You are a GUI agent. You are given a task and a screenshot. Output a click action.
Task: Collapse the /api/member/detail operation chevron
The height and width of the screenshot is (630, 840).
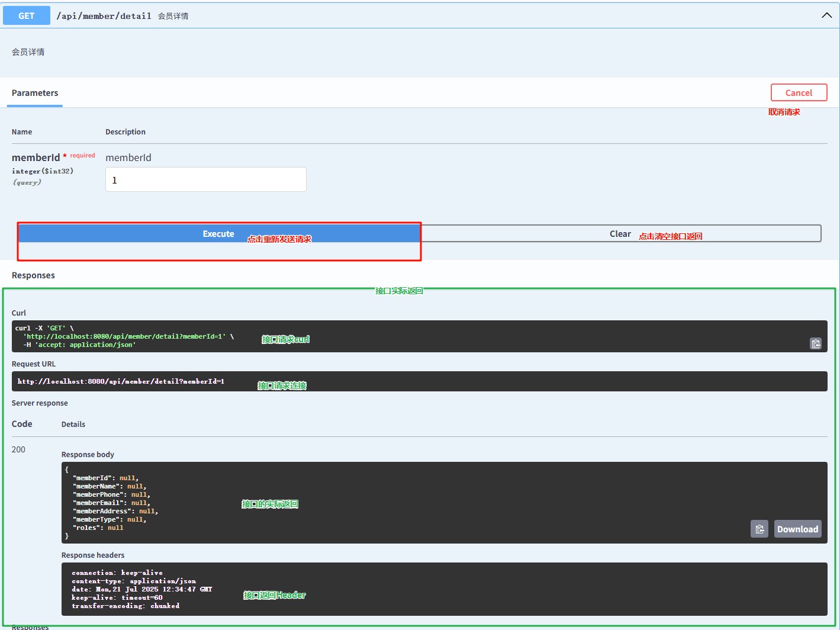[826, 15]
